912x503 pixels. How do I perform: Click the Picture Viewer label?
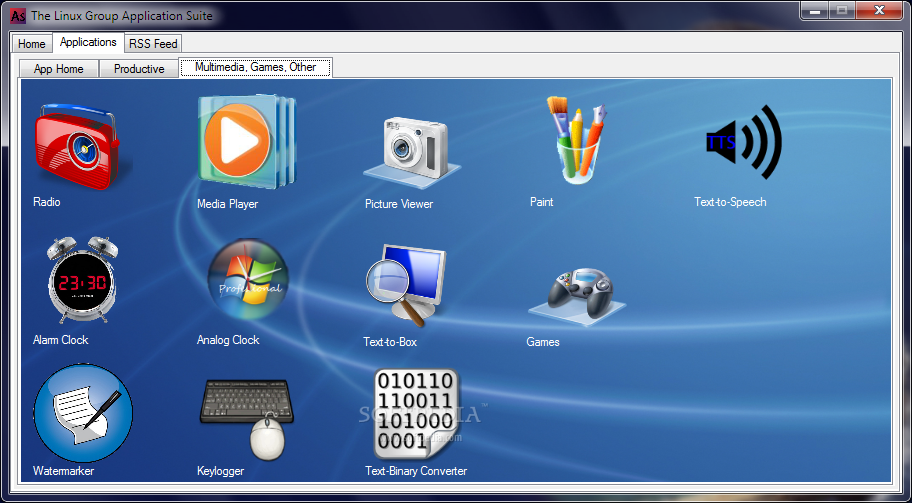point(399,204)
